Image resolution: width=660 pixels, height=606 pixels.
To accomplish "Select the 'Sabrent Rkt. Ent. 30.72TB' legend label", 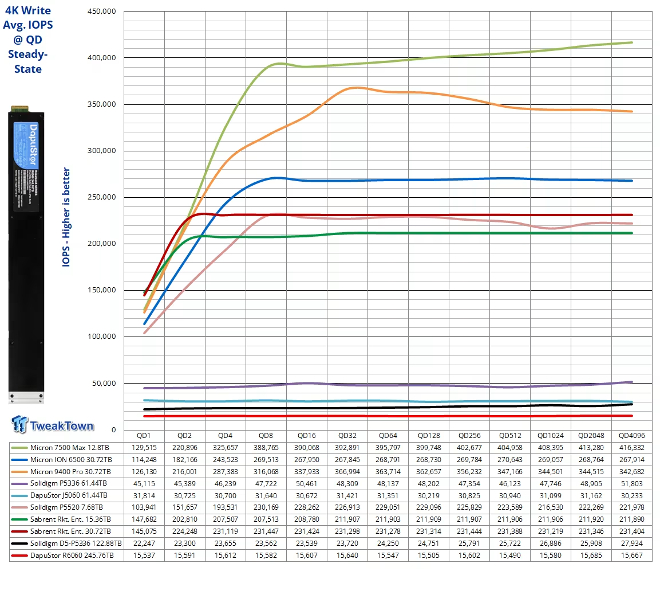I will [70, 531].
